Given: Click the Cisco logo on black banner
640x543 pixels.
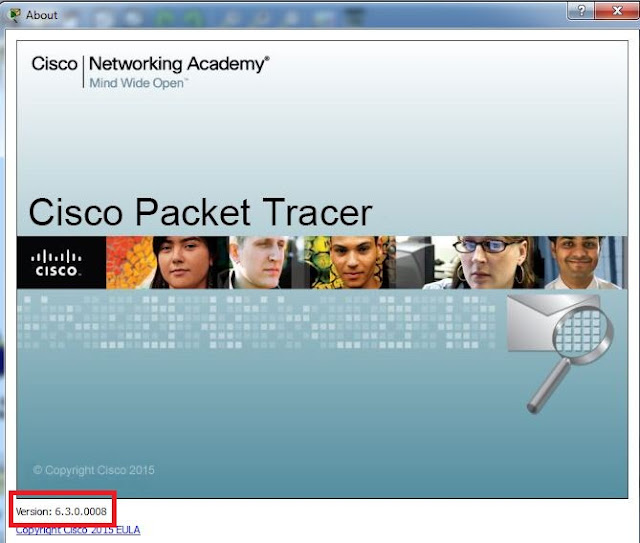Looking at the screenshot, I should [56, 263].
